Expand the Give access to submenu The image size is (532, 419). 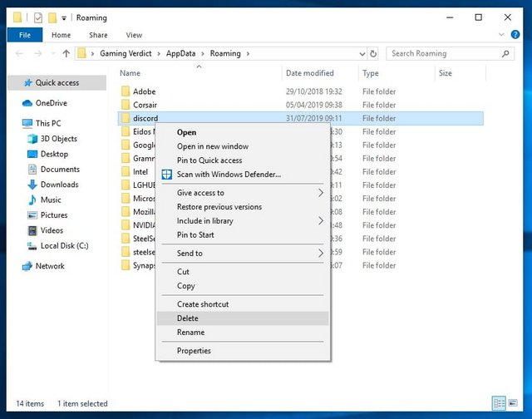[x=243, y=193]
